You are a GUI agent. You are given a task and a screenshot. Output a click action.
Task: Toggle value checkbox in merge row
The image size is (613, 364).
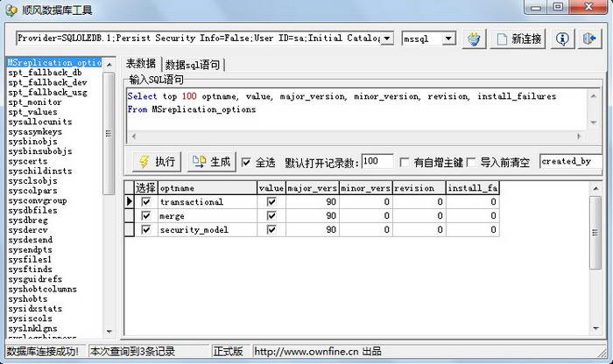(271, 216)
